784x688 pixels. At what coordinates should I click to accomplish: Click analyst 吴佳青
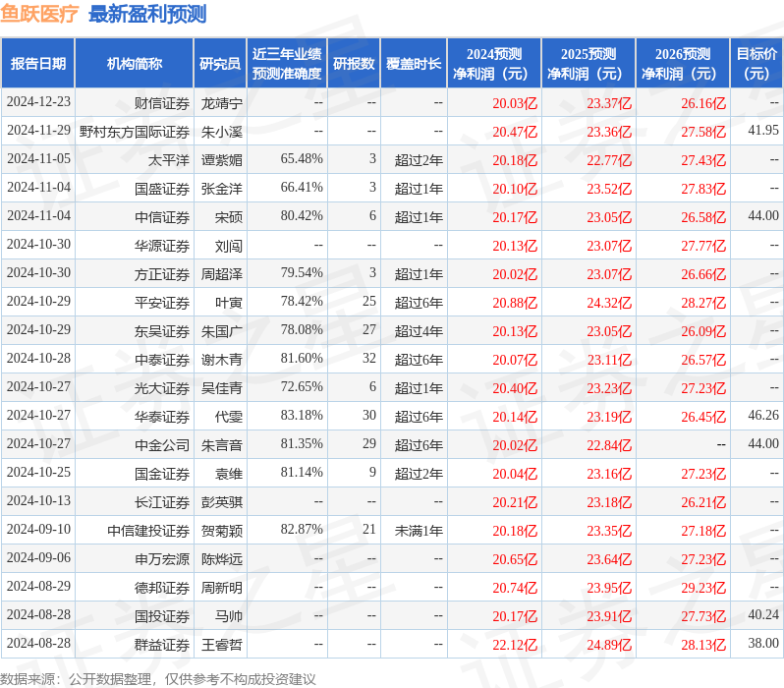click(222, 389)
